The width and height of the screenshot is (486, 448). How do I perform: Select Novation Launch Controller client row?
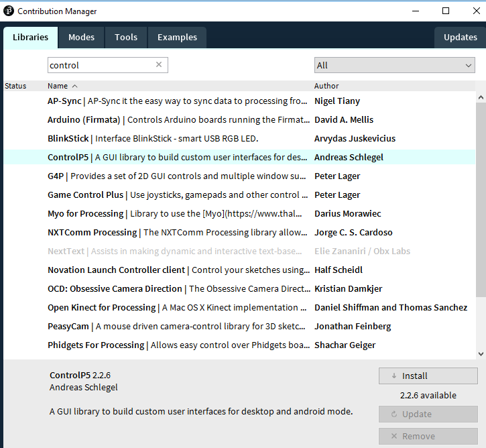click(239, 270)
